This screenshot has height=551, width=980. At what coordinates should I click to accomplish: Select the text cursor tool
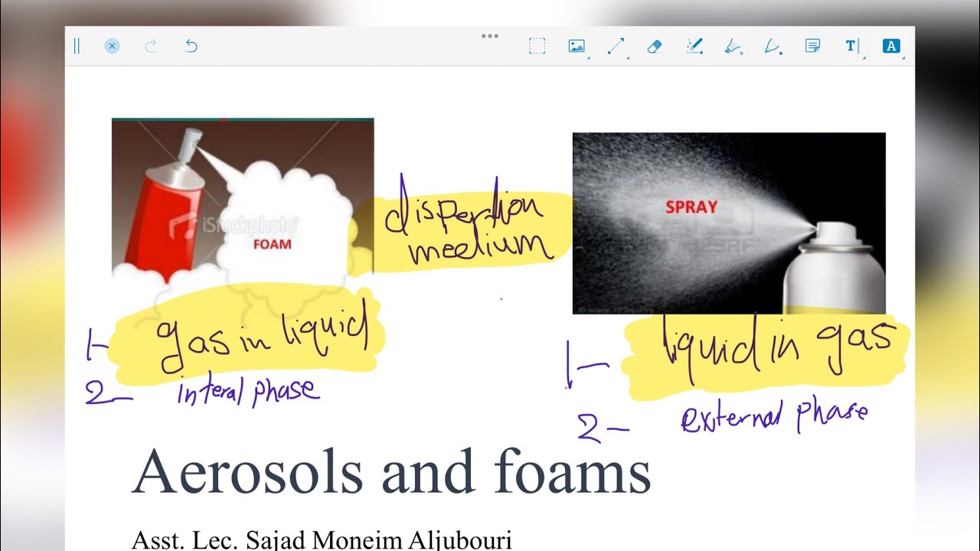click(x=852, y=46)
